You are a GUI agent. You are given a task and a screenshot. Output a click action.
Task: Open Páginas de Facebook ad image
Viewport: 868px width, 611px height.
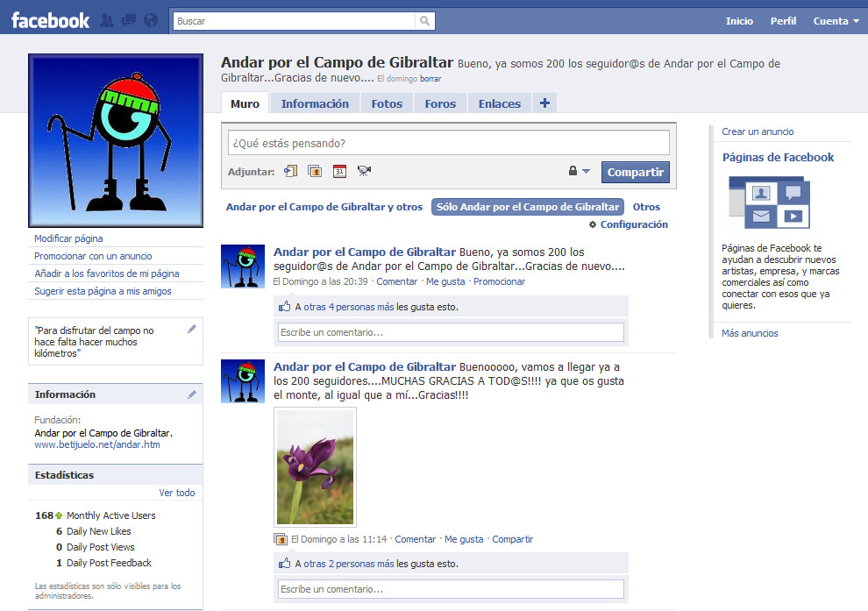click(770, 202)
